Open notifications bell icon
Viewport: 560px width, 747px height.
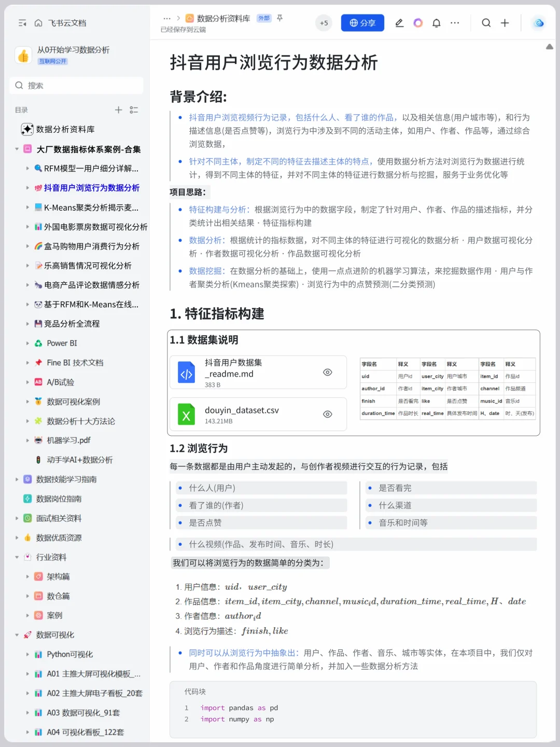[437, 23]
